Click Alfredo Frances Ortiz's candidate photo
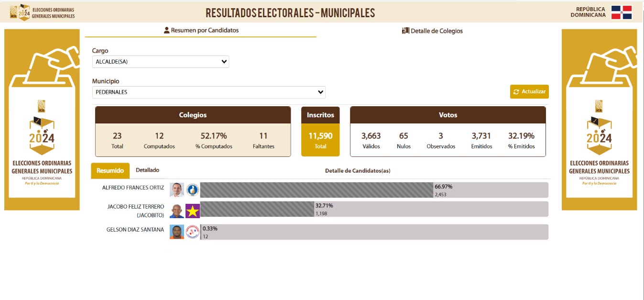Viewport: 644px width, 300px height. click(x=177, y=190)
